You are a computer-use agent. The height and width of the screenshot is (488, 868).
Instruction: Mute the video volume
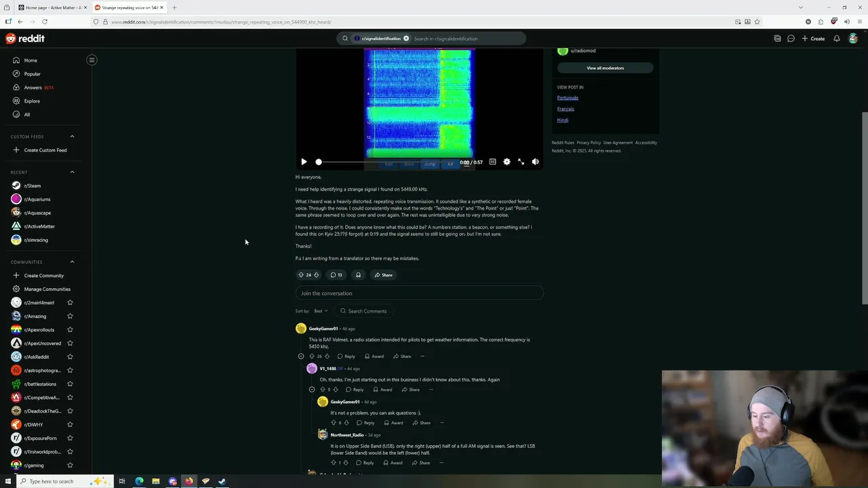[535, 162]
